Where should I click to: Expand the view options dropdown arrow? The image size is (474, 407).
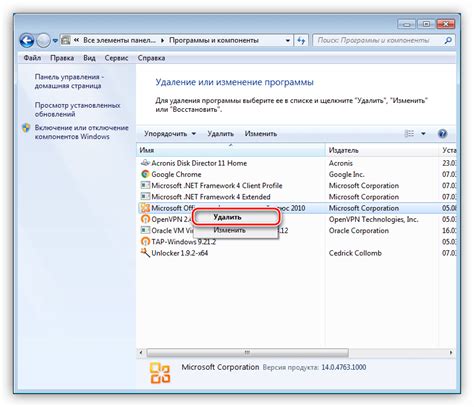pyautogui.click(x=423, y=134)
